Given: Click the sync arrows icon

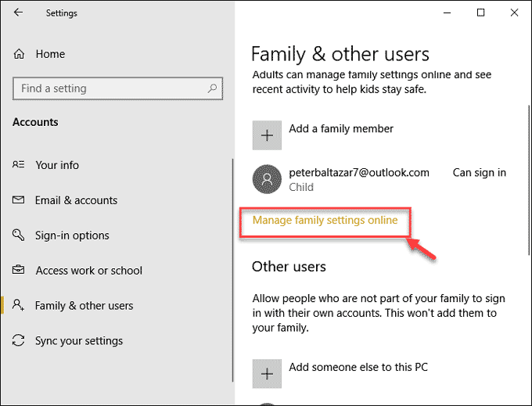Looking at the screenshot, I should [18, 340].
